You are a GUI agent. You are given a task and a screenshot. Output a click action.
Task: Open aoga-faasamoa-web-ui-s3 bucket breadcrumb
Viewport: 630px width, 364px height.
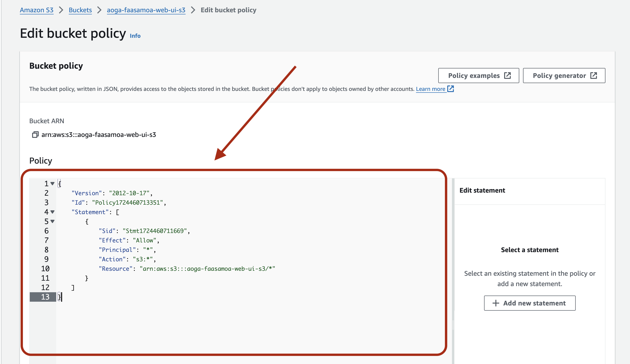click(146, 10)
